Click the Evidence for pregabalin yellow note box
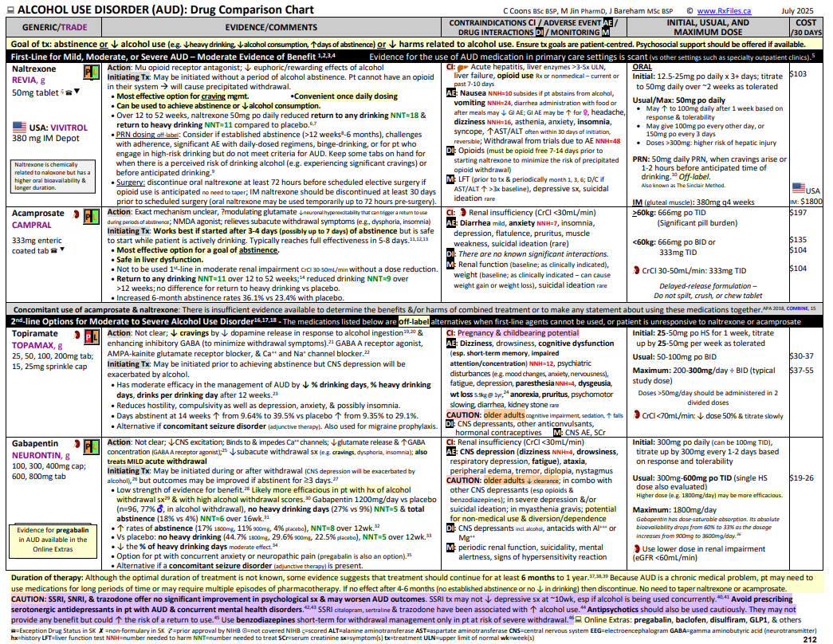Image resolution: width=833 pixels, height=644 pixels. pos(53,541)
